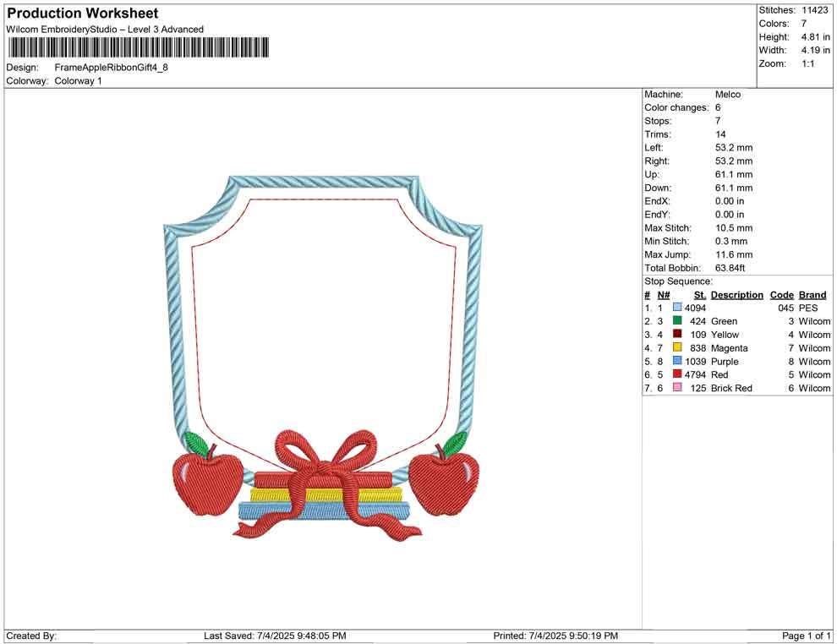Select the green thread color swatch
This screenshot has width=837, height=644.
coord(677,321)
